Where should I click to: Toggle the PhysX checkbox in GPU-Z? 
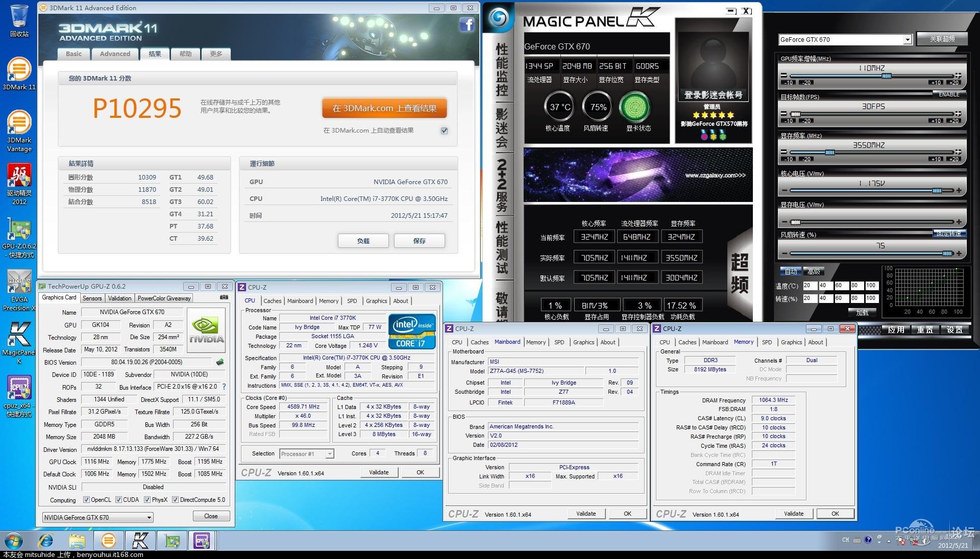click(x=147, y=500)
